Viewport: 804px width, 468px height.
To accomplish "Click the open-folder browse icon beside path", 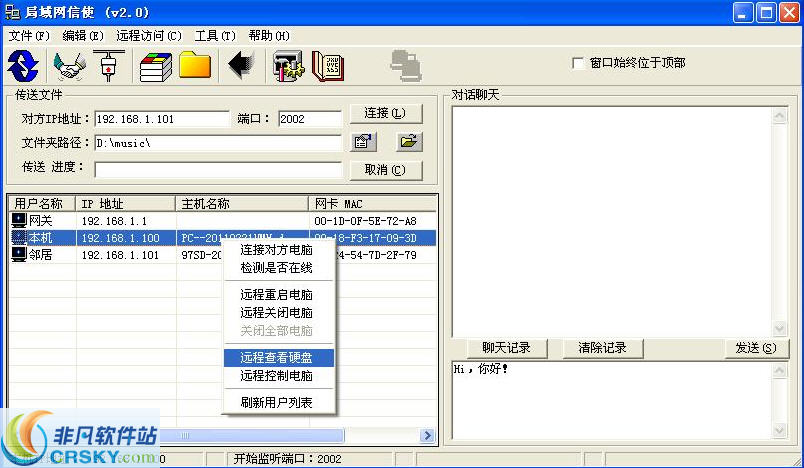I will (409, 142).
